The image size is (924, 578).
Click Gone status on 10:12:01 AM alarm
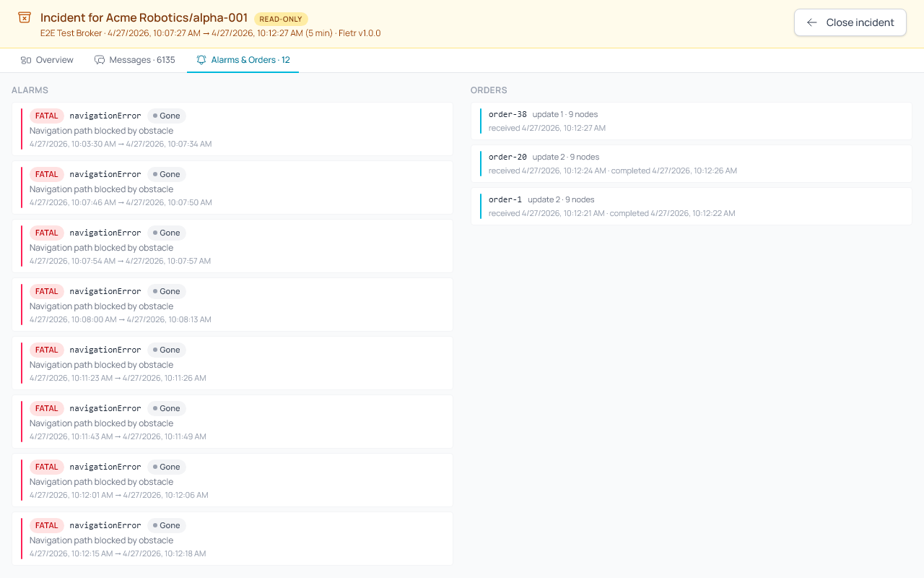[167, 467]
